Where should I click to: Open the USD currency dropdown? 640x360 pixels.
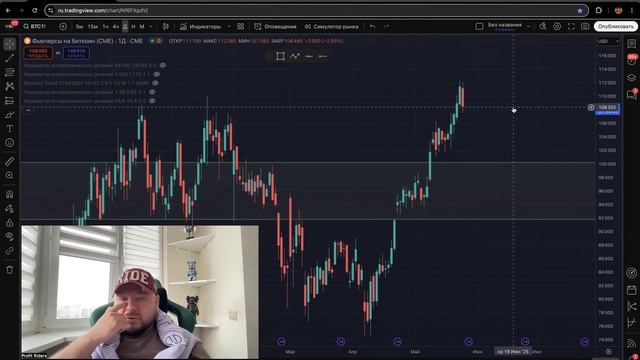[x=608, y=41]
